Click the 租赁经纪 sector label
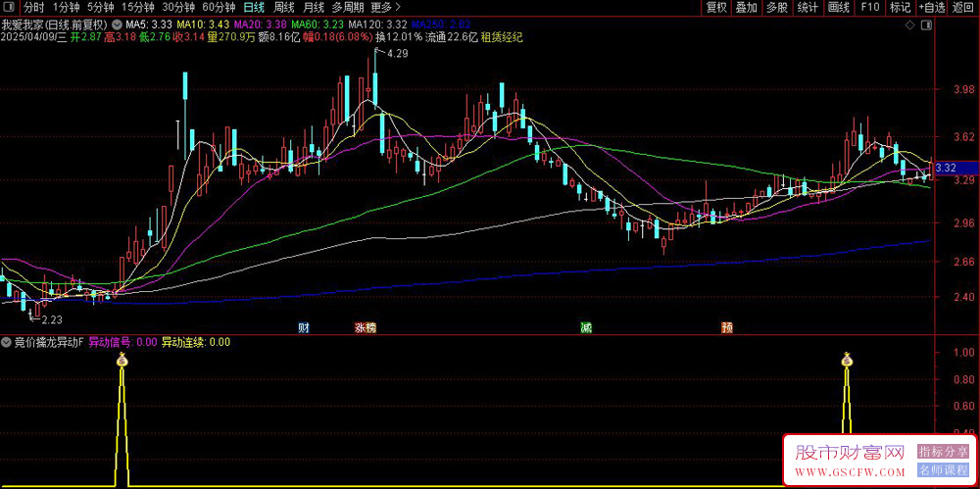 [x=501, y=37]
